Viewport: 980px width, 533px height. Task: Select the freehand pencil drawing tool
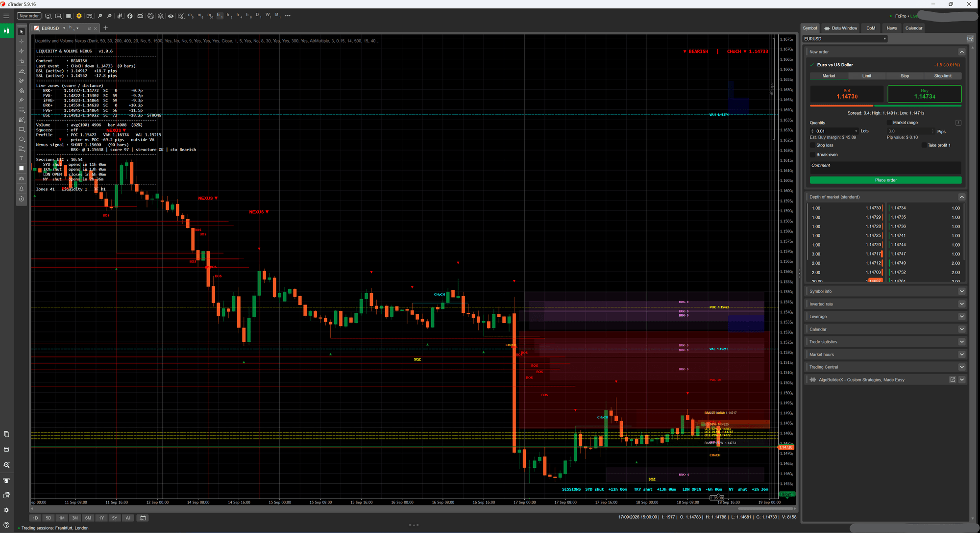pos(21,80)
